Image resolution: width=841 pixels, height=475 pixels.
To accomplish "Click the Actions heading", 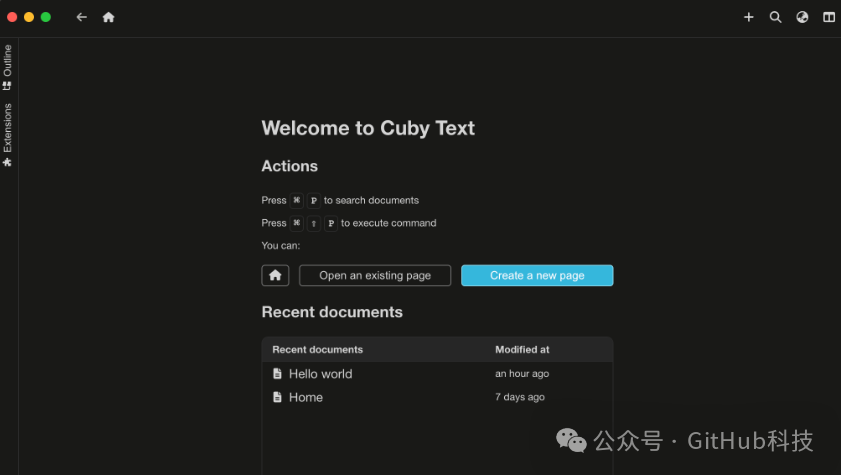I will [x=290, y=166].
